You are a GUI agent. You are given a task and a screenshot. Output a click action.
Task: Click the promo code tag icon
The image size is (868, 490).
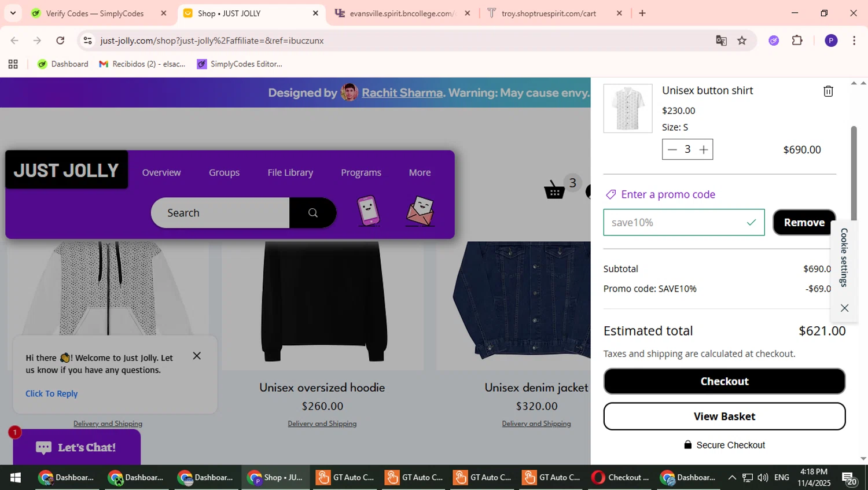tap(610, 194)
